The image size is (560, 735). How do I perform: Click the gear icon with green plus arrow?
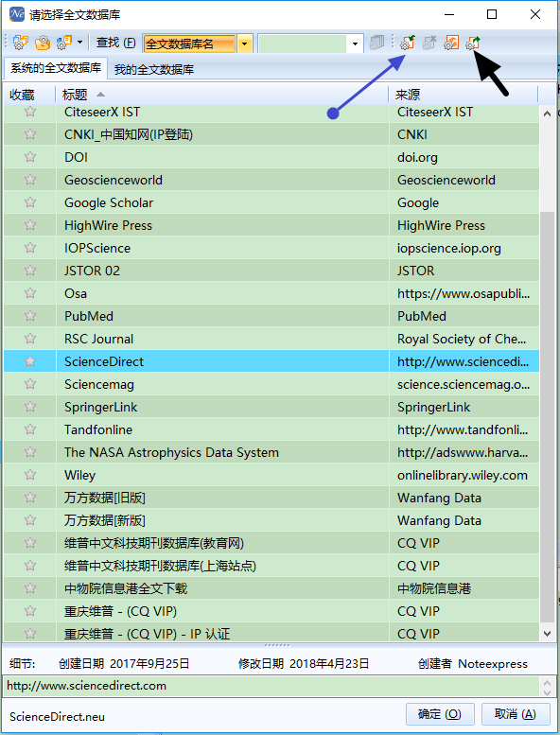(408, 43)
